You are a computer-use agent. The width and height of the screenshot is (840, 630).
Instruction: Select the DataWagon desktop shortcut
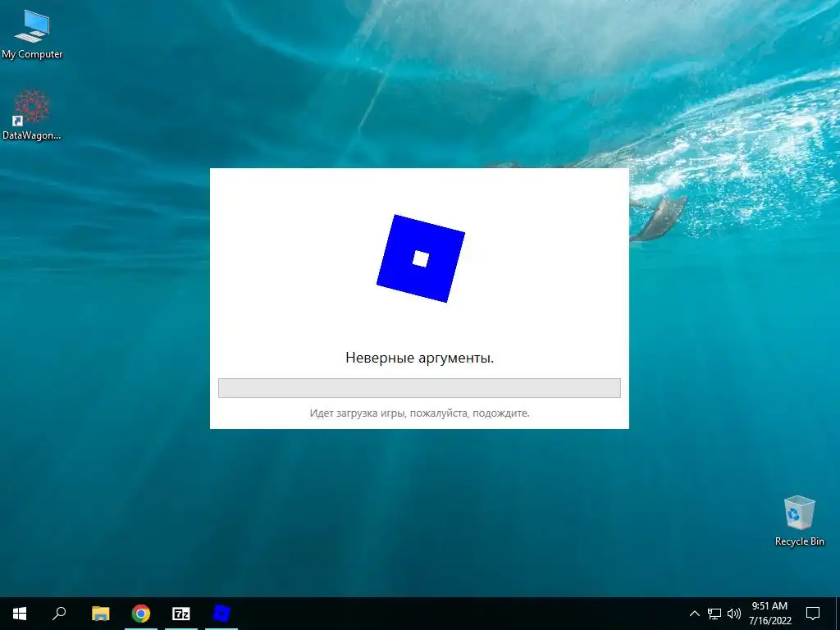(32, 115)
